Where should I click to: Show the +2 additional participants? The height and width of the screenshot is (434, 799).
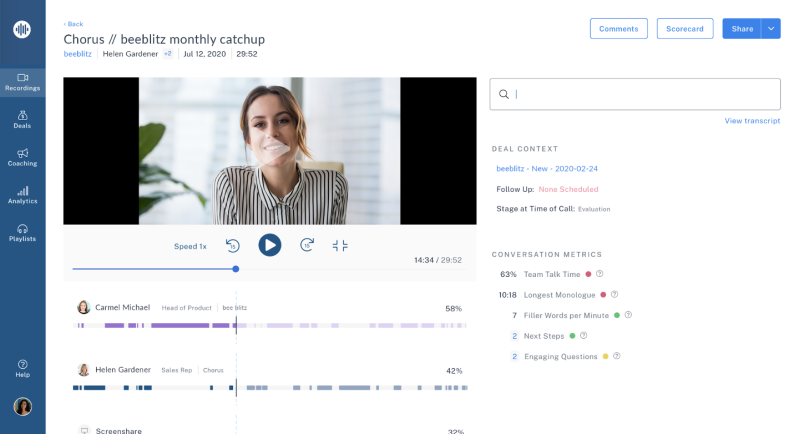pyautogui.click(x=168, y=53)
